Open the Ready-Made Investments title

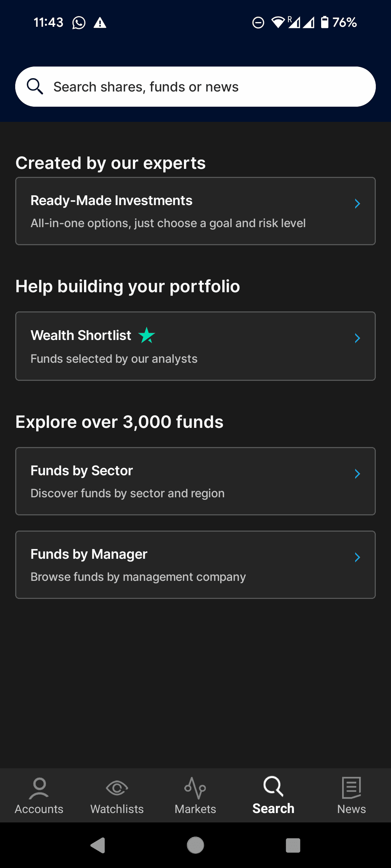coord(112,201)
